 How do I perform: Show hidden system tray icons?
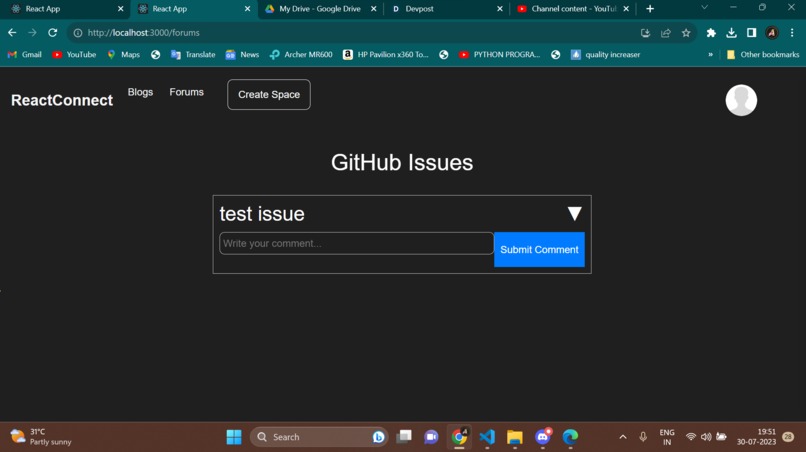[x=623, y=437]
